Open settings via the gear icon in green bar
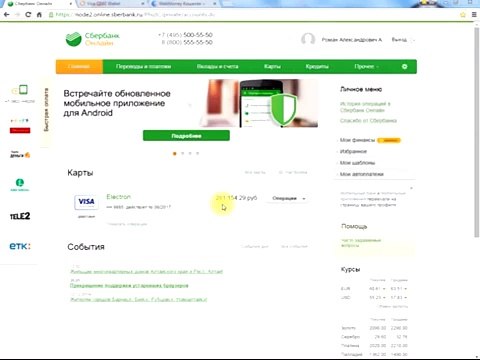 [404, 66]
